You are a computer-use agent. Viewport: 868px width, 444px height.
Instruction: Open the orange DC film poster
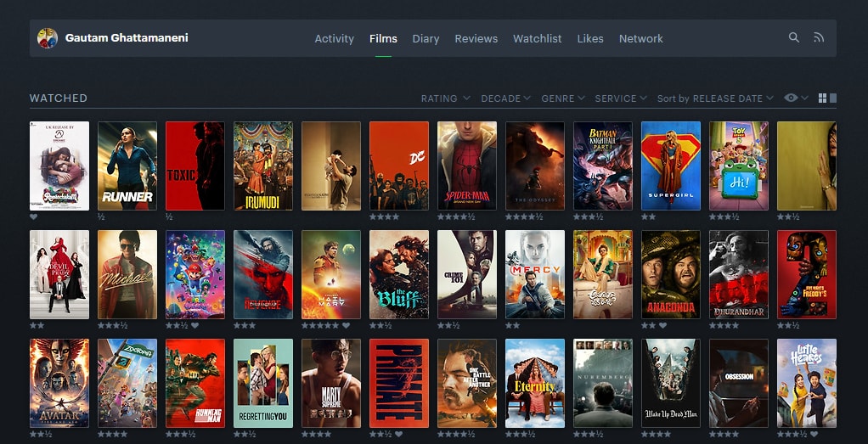399,166
